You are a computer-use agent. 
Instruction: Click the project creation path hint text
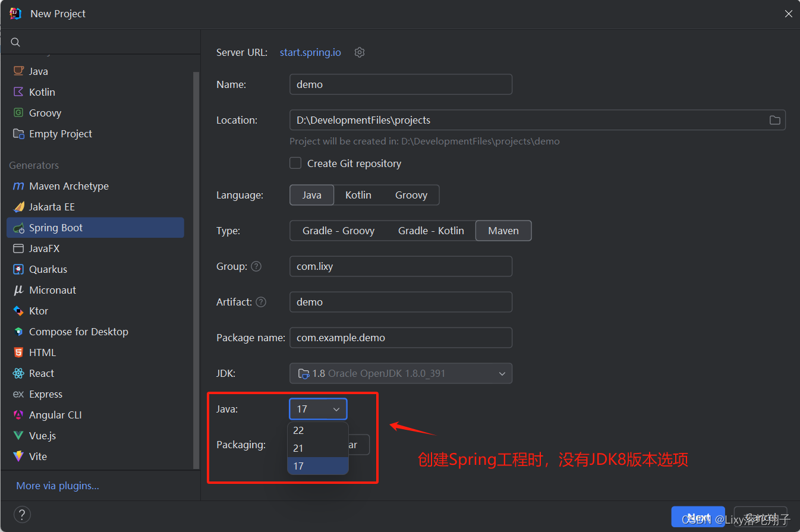click(x=424, y=141)
